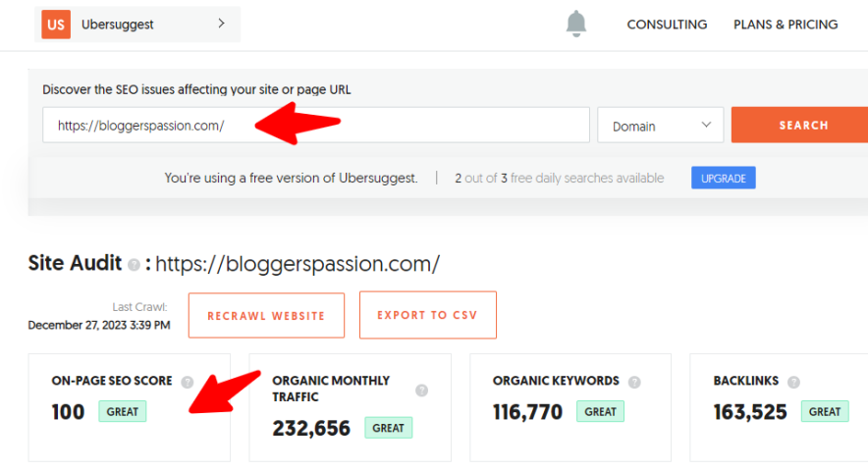Click help icon next to On-Page SEO Score
The height and width of the screenshot is (470, 868).
pos(188,382)
